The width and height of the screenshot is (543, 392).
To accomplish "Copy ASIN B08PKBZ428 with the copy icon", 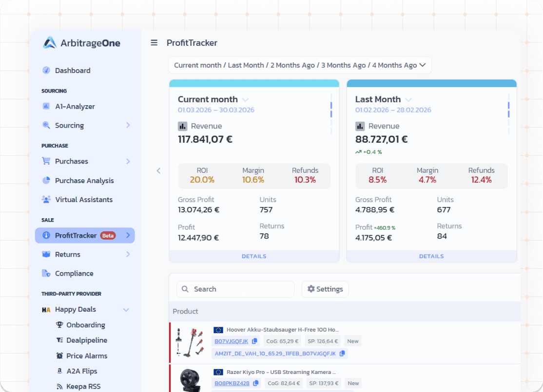I will (x=255, y=383).
